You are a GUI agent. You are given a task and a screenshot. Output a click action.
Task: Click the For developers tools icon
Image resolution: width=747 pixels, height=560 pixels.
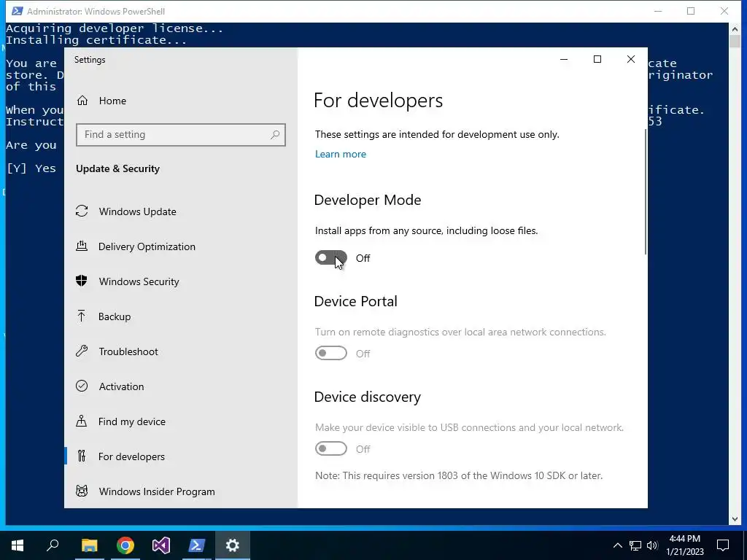point(82,456)
